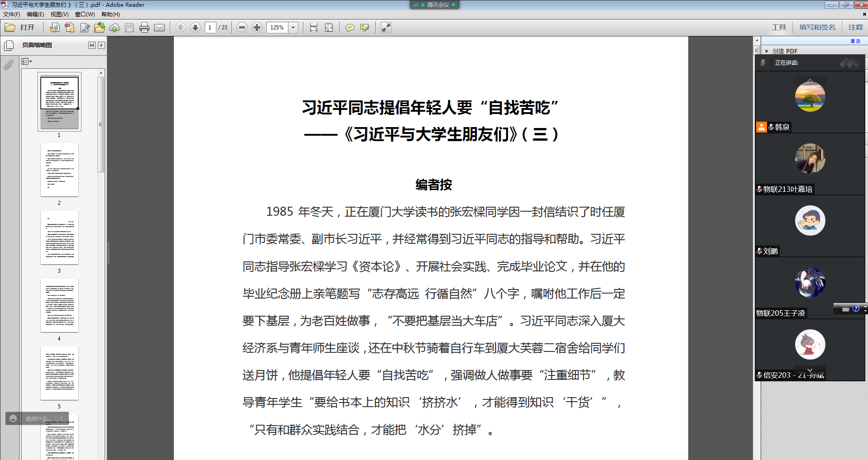Click the input method help question icon
Image resolution: width=868 pixels, height=460 pixels.
tap(855, 308)
